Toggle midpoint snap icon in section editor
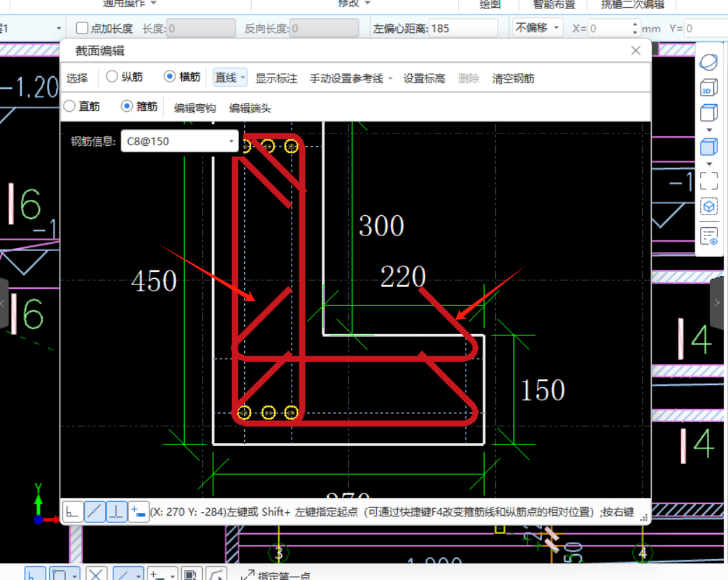The width and height of the screenshot is (728, 580). pos(94,512)
